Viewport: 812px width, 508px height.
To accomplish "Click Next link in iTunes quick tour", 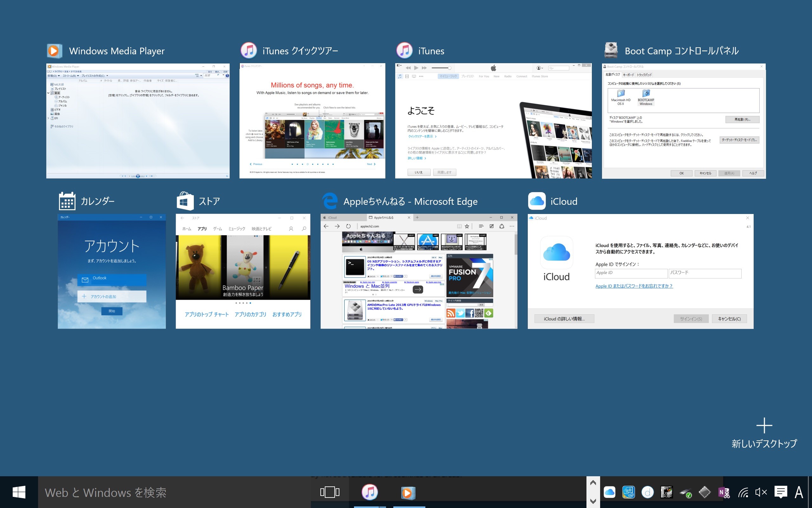I will click(x=371, y=164).
